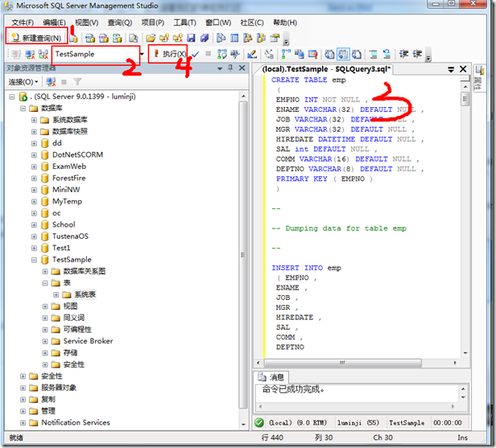Click the Filter icon in Object Explorer
The image size is (496, 448).
coord(77,82)
